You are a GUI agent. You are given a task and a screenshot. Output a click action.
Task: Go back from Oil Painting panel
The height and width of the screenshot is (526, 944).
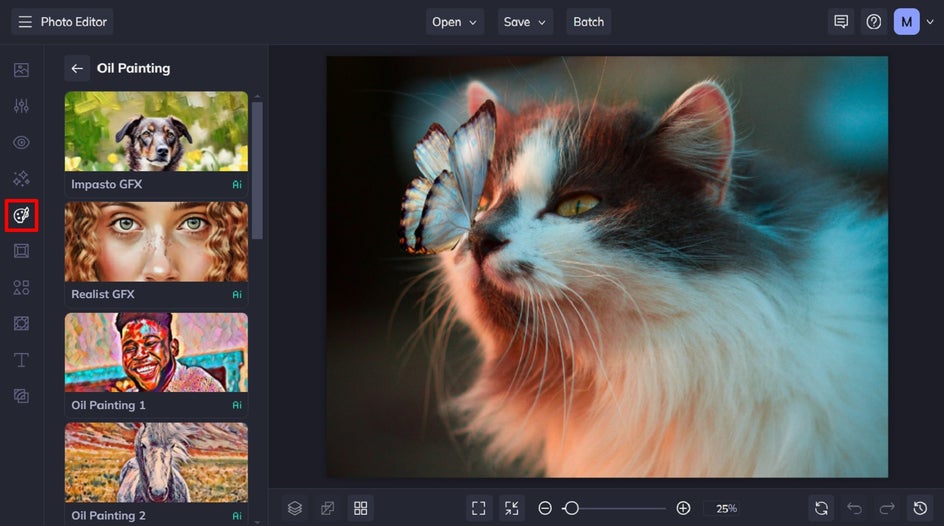tap(77, 68)
